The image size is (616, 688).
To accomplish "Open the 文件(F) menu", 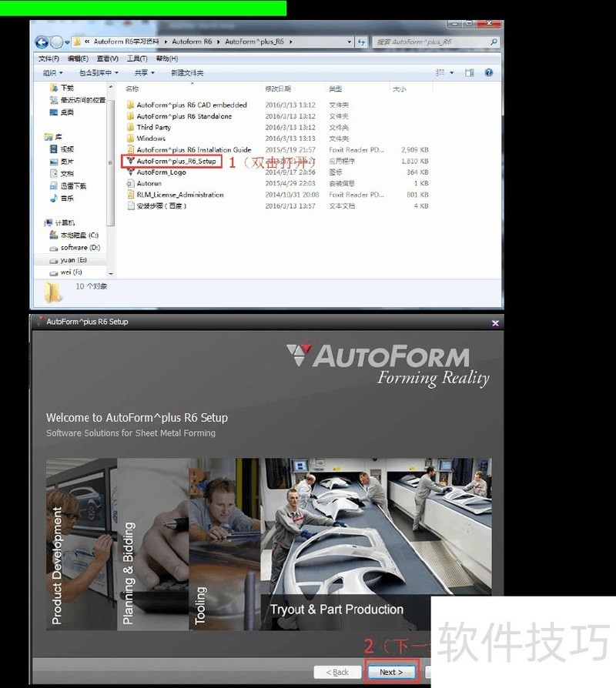I will point(49,58).
